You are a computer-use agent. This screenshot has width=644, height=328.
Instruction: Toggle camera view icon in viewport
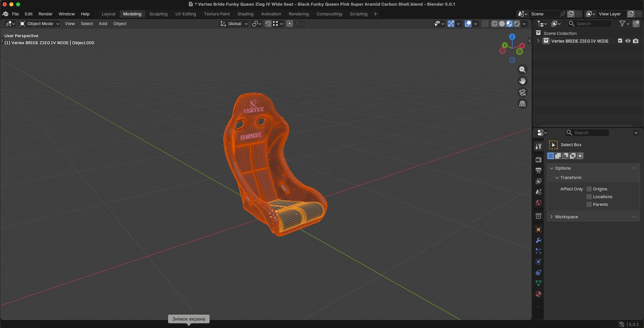pos(522,92)
